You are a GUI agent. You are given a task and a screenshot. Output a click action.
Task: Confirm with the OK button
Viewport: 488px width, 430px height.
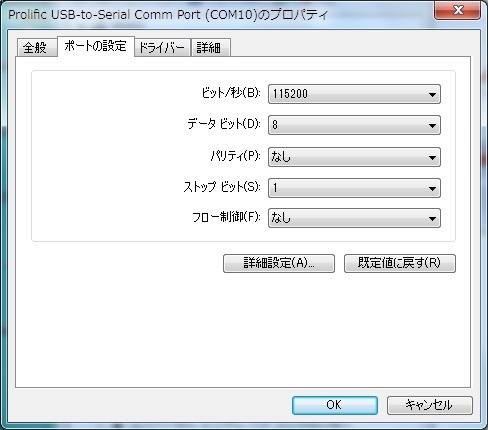tap(335, 405)
